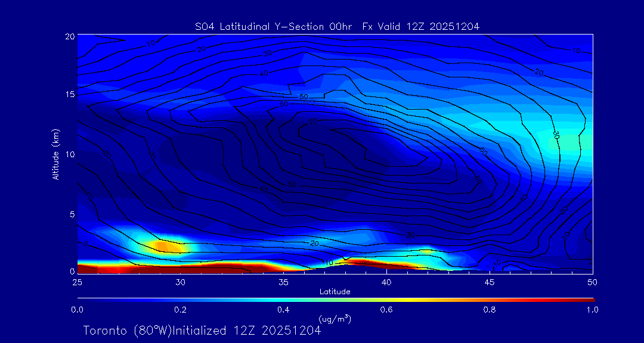The image size is (644, 343).
Task: Select latitude axis tick label "40"
Action: (386, 282)
